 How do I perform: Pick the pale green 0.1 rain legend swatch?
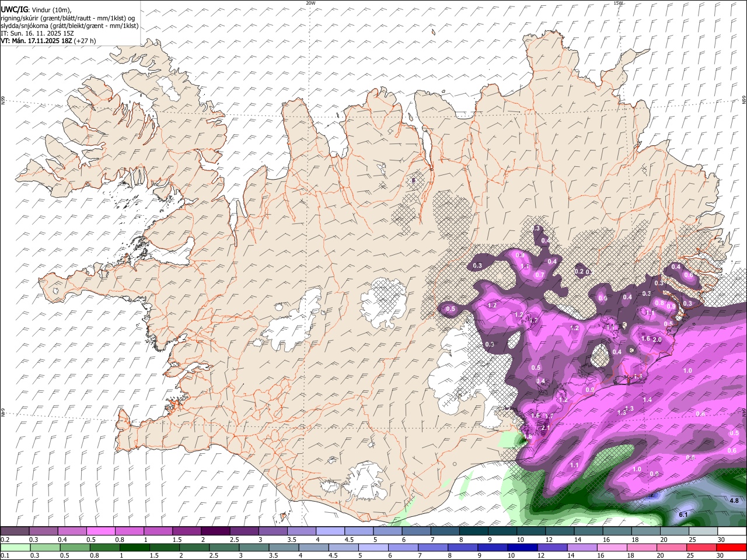click(x=15, y=547)
